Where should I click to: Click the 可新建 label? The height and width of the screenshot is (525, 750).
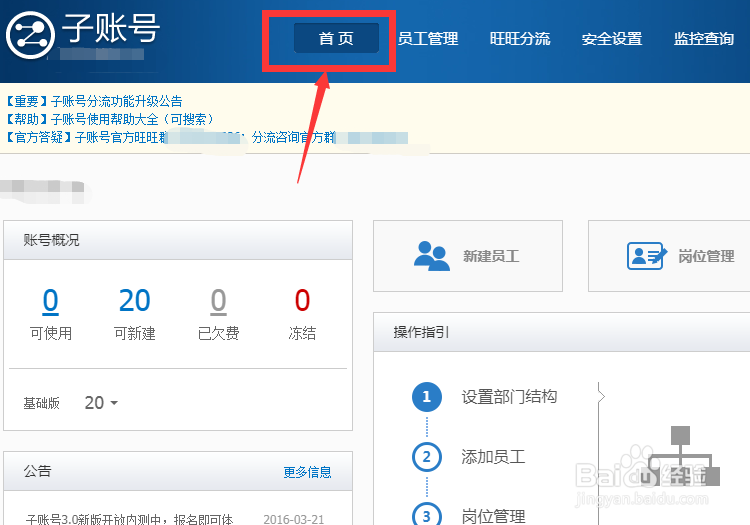(x=135, y=333)
